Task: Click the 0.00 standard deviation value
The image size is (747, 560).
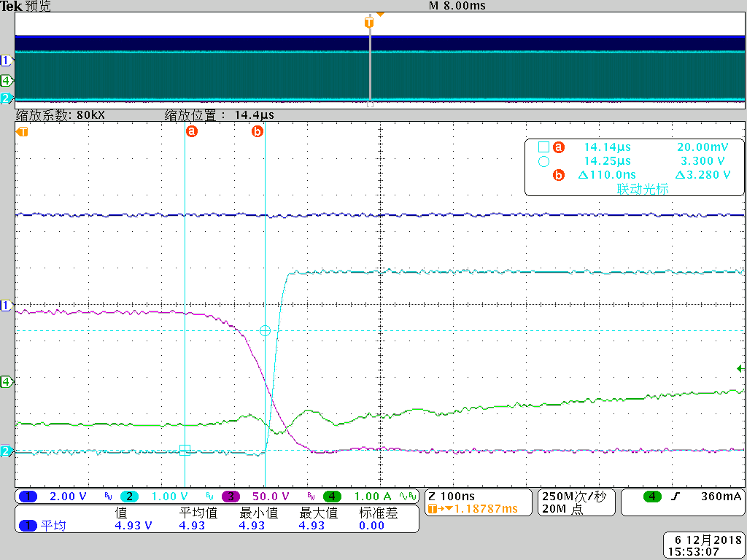Action: [371, 526]
